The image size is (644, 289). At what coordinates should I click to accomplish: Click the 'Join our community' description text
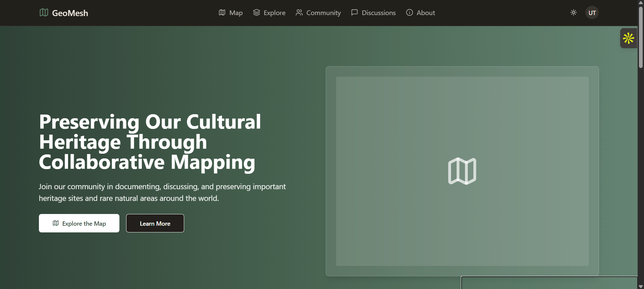point(162,193)
